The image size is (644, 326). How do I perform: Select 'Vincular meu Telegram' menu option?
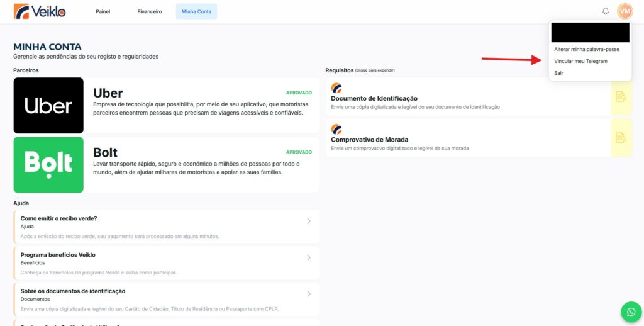pos(580,61)
